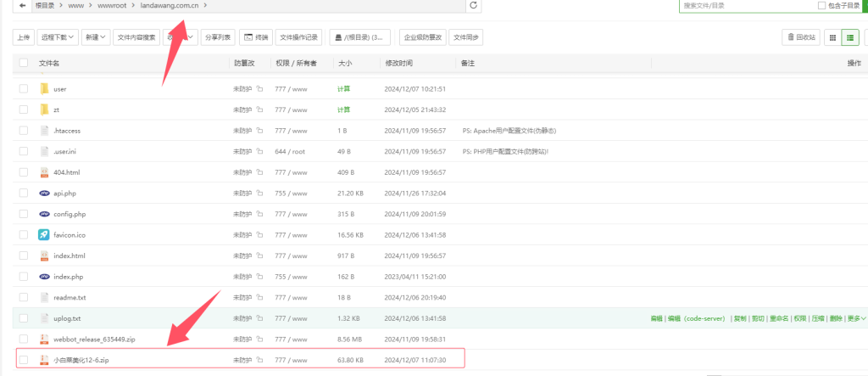Click 根目录 in the breadcrumb path
Viewport: 868px width, 376px height.
coord(44,6)
